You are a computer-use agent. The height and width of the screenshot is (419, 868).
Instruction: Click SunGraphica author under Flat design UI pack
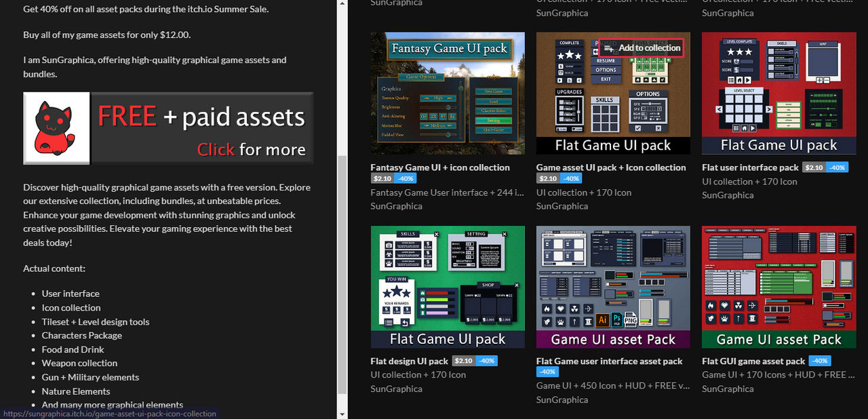(397, 389)
